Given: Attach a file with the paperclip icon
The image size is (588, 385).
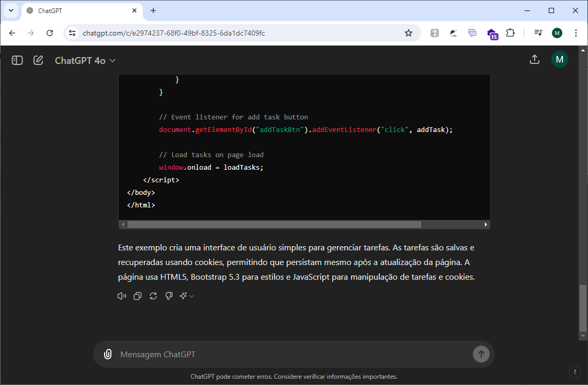Looking at the screenshot, I should (108, 354).
